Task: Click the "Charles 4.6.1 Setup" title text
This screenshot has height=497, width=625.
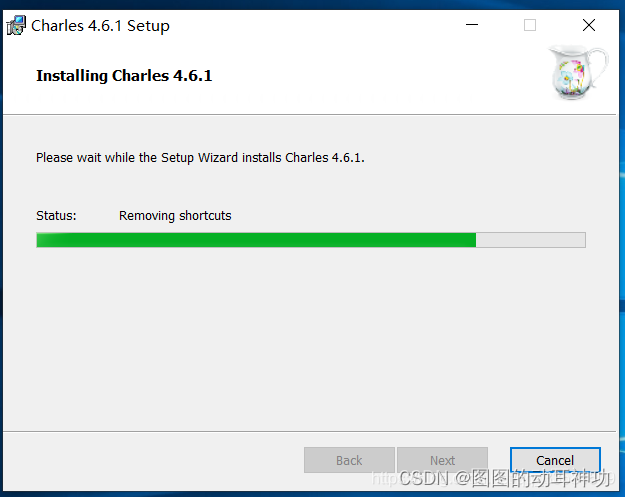Action: pos(100,26)
